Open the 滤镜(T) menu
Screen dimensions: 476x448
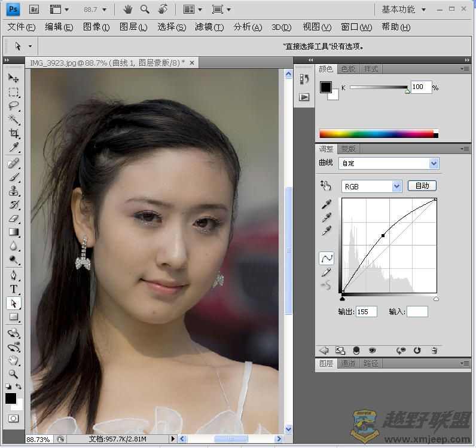point(209,27)
